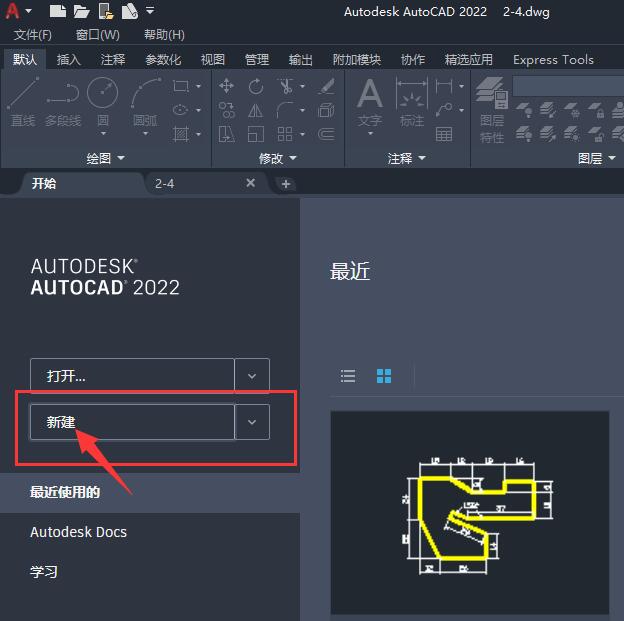Expand the Ellipse tool dropdown arrow
Image resolution: width=624 pixels, height=621 pixels.
(198, 110)
